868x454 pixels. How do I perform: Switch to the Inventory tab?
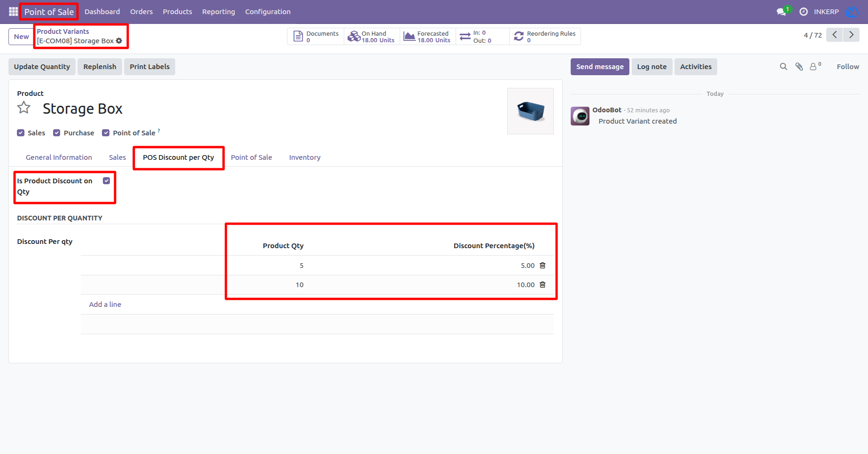305,157
